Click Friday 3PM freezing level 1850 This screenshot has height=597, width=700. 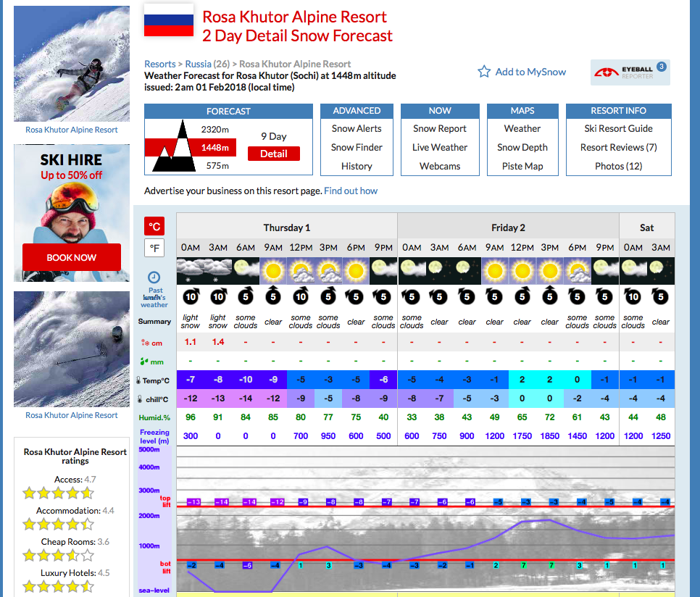tap(549, 436)
